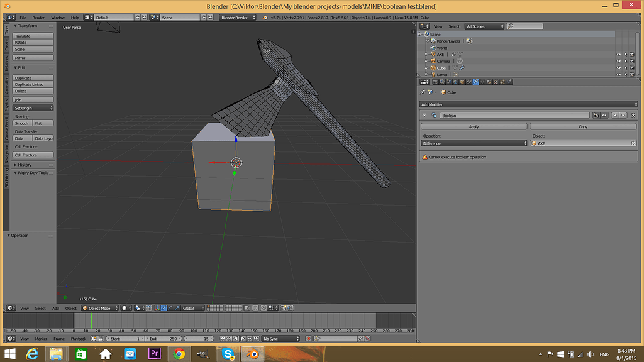Jump to the first frame in timeline

pos(223,339)
